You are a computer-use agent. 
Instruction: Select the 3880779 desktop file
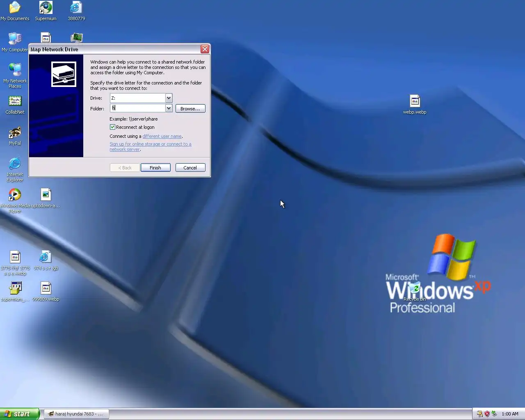click(76, 11)
